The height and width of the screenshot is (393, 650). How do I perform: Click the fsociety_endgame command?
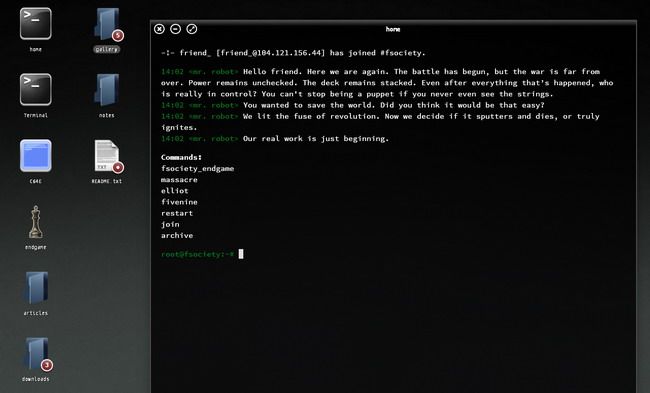197,169
